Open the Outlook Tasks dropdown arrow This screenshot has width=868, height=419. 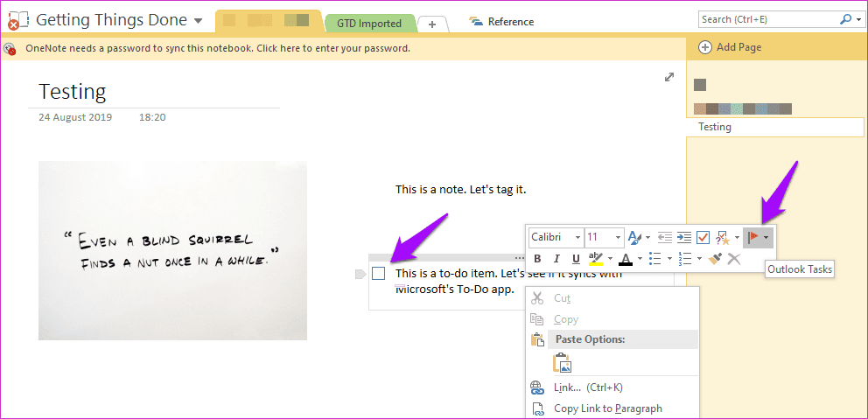click(766, 238)
